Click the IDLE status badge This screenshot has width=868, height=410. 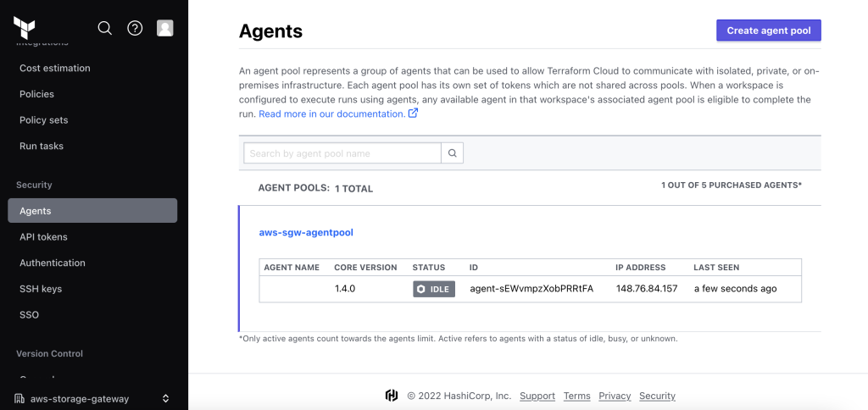tap(434, 289)
